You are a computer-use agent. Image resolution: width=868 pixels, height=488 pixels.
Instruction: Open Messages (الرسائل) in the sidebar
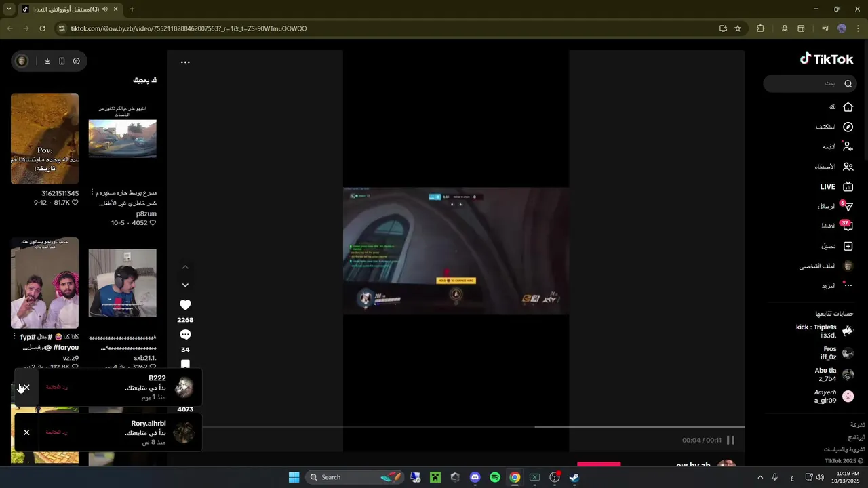835,206
